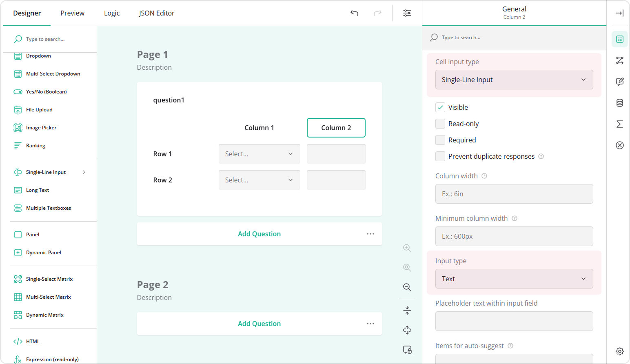The width and height of the screenshot is (630, 364).
Task: Uncheck the Visible checkbox
Action: pyautogui.click(x=440, y=107)
